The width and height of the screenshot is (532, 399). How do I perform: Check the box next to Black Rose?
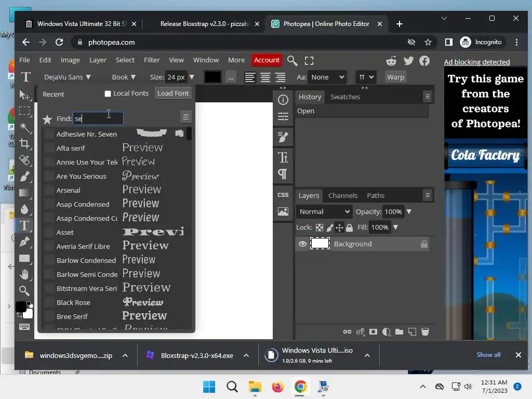click(49, 302)
